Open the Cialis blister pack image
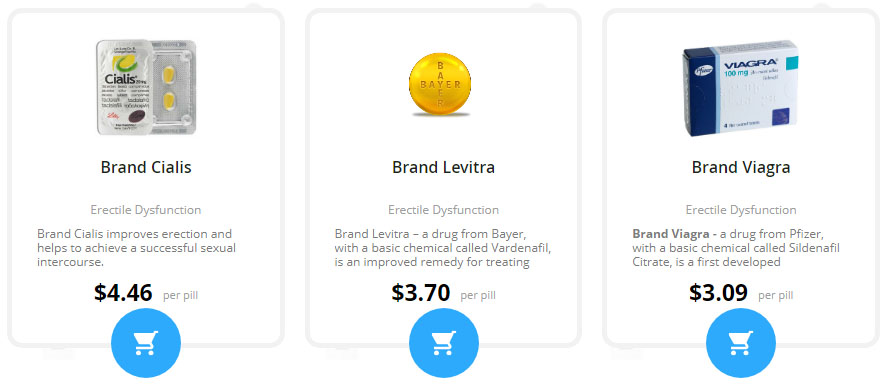The width and height of the screenshot is (890, 388). (x=146, y=87)
